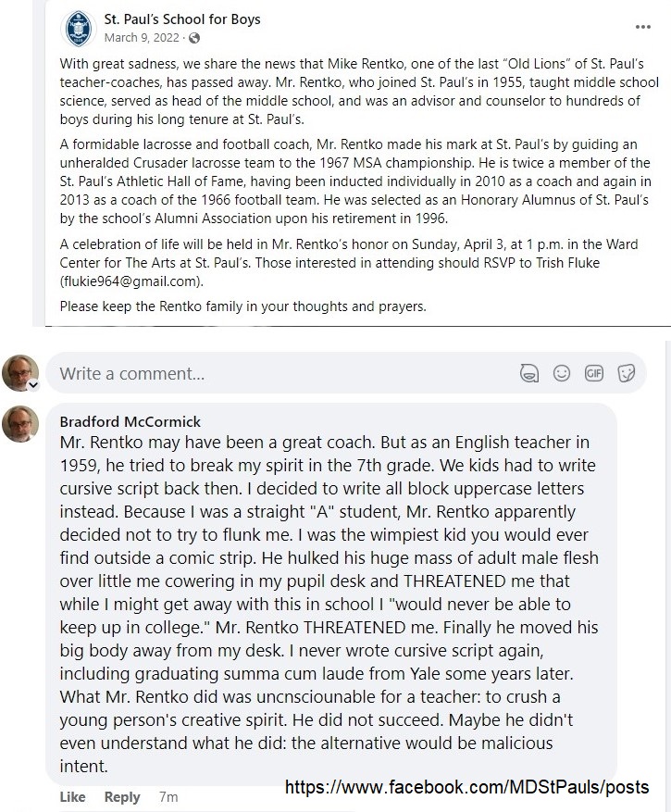
Task: Click the St. Paul's School logo avatar
Action: 78,29
